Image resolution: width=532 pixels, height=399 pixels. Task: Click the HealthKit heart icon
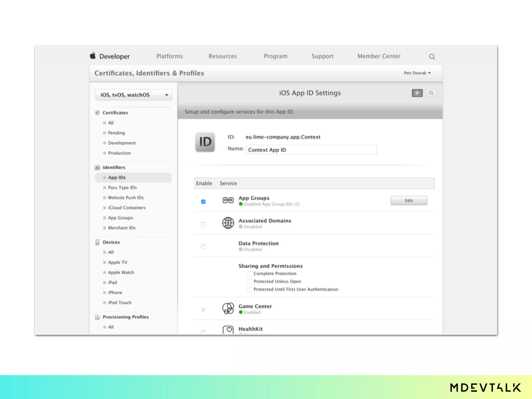[x=228, y=330]
